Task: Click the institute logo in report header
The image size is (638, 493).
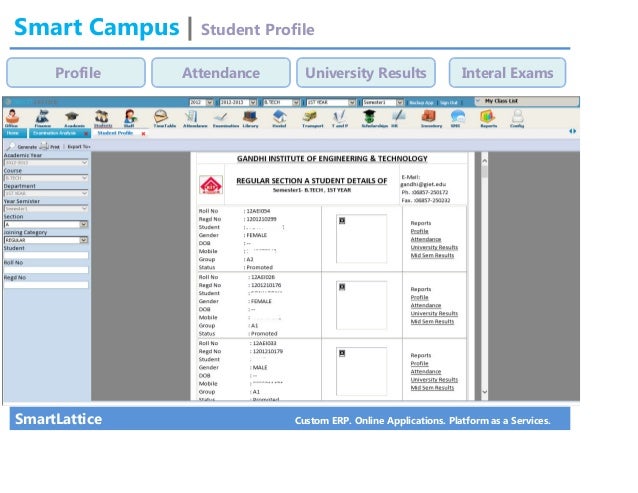Action: coord(211,185)
